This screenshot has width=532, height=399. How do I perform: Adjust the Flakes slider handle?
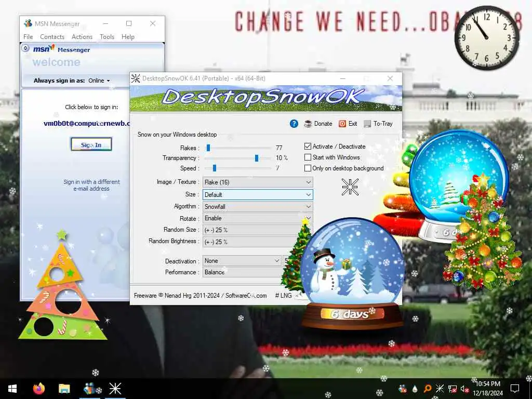pos(208,148)
